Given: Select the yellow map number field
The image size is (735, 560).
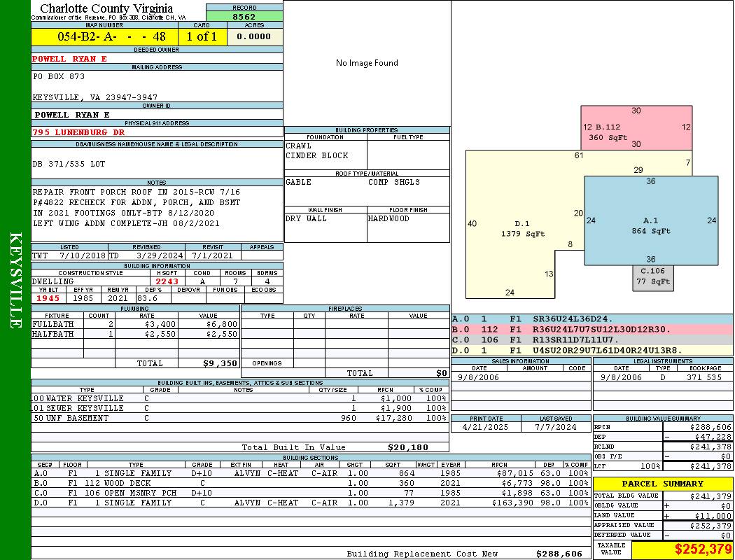Looking at the screenshot, I should point(105,36).
